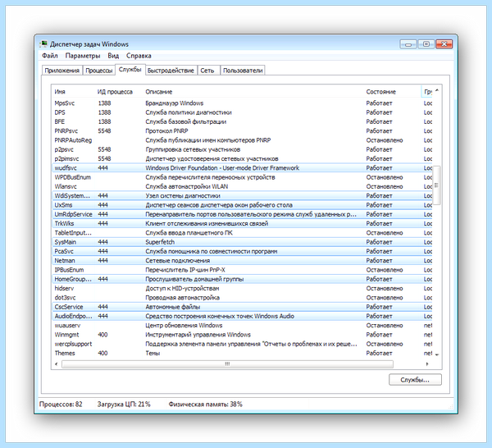Select the Netman service row
The image size is (492, 448).
[x=242, y=261]
